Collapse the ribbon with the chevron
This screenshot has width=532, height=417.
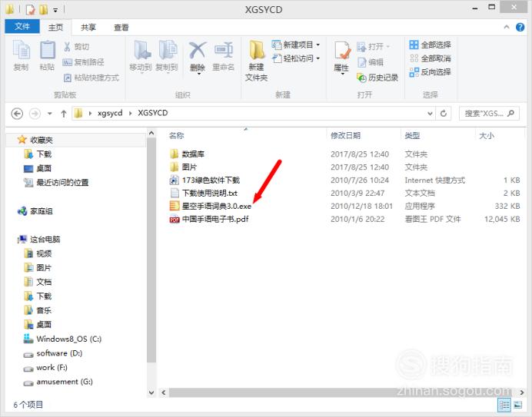click(507, 27)
